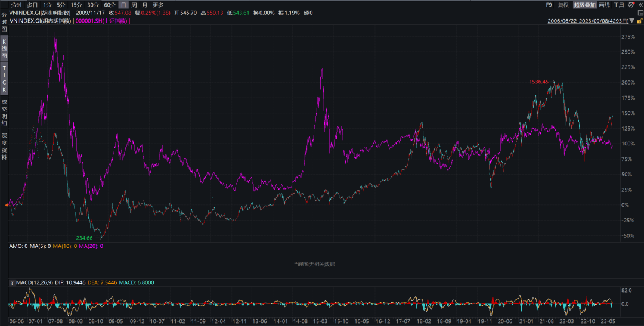644x326 pixels.
Task: Toggle the 超级叠加 super overlay button
Action: [x=584, y=5]
